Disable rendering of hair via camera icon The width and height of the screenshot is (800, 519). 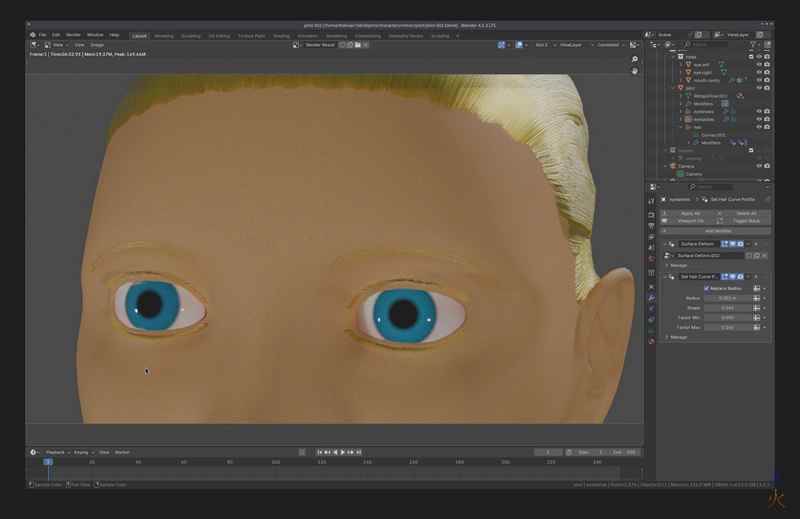(767, 127)
